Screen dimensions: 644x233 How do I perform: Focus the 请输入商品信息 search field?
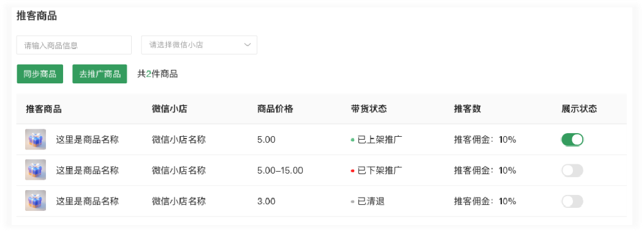point(74,45)
